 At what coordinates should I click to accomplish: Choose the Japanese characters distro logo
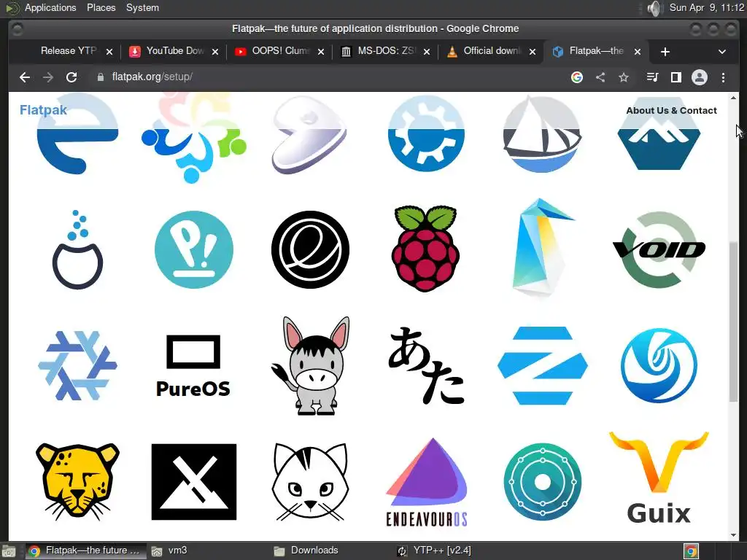coord(426,365)
